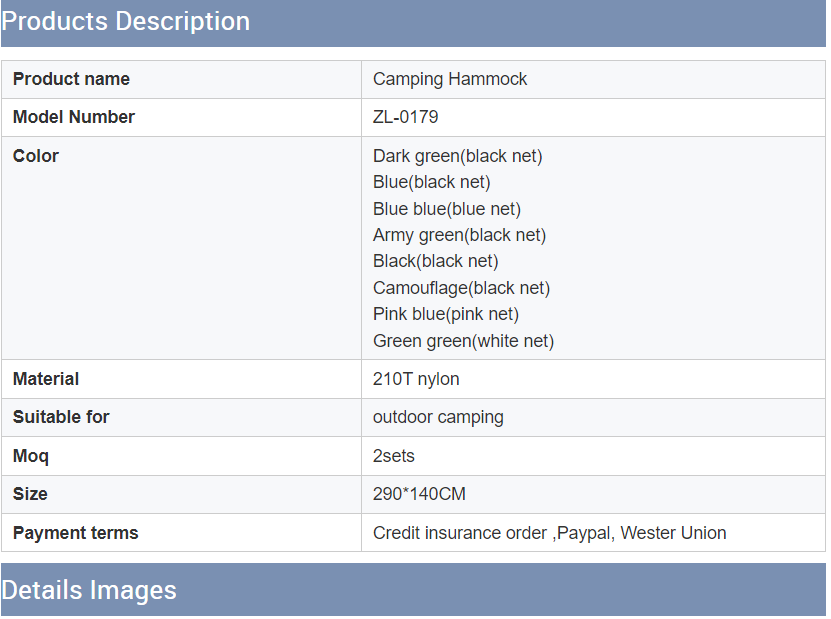831x619 pixels.
Task: Click the Color row label
Action: point(36,156)
